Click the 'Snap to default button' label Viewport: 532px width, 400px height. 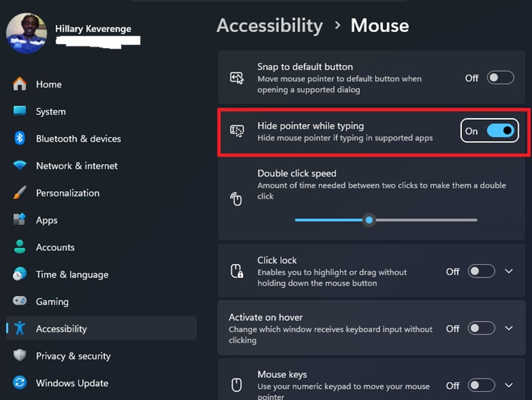pyautogui.click(x=305, y=66)
